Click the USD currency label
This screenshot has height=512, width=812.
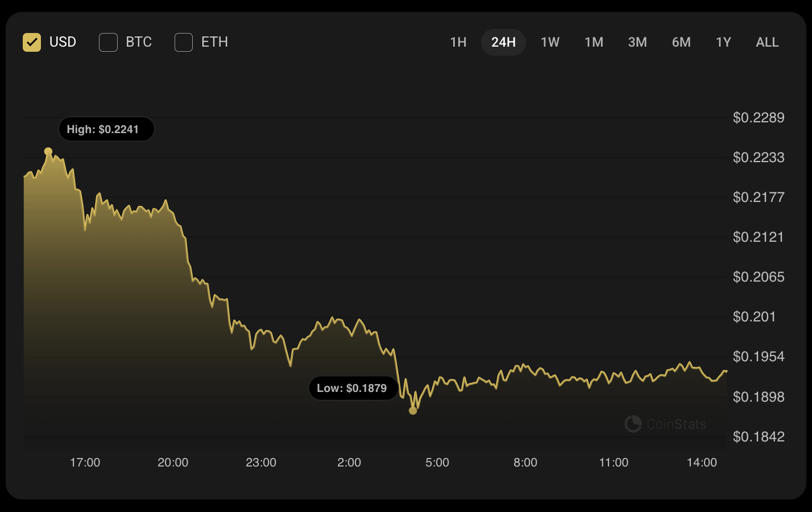coord(63,42)
